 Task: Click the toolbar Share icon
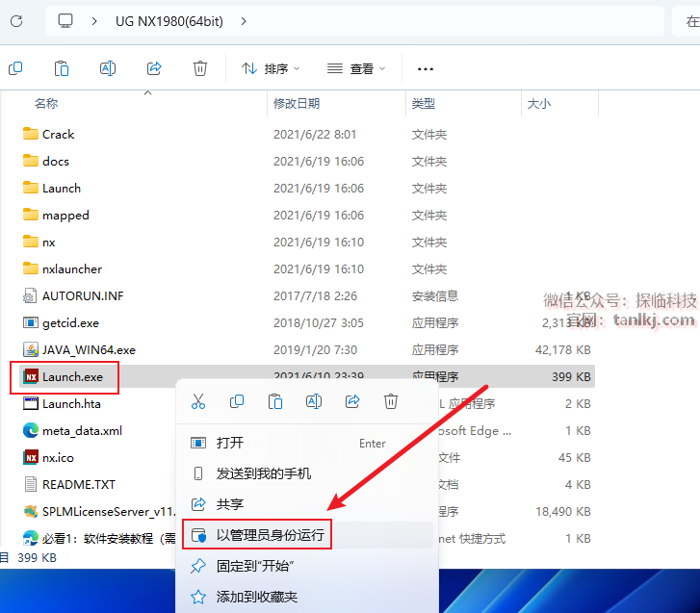coord(154,68)
